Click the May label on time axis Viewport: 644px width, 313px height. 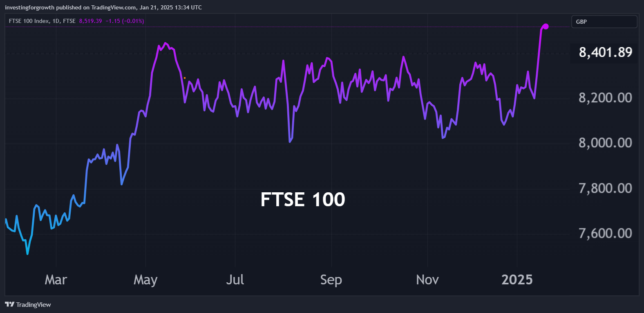(x=145, y=280)
